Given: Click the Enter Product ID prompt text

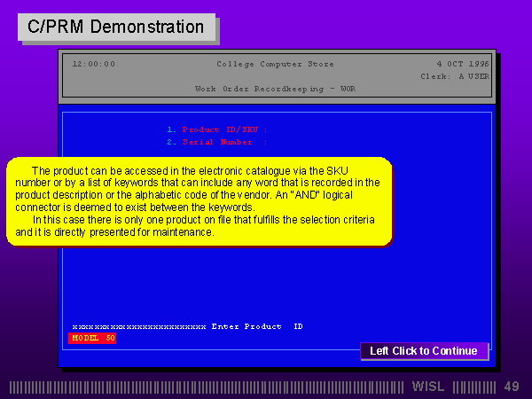Looking at the screenshot, I should [x=257, y=326].
